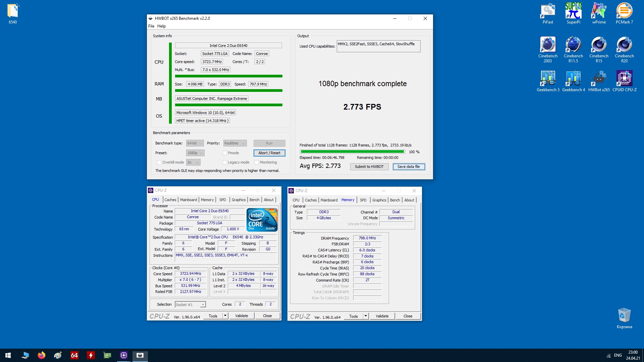Image resolution: width=644 pixels, height=362 pixels.
Task: Launch Cinebench R11.5 shortcut
Action: pyautogui.click(x=573, y=50)
